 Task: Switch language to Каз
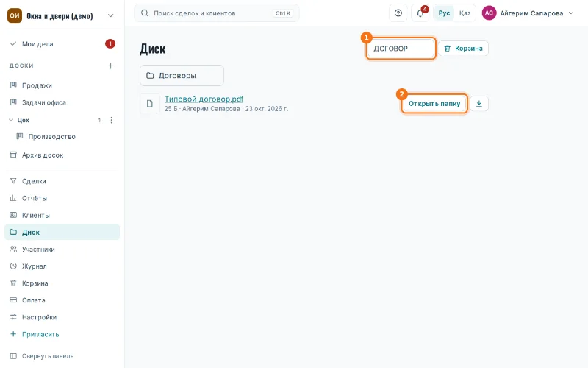click(x=465, y=13)
